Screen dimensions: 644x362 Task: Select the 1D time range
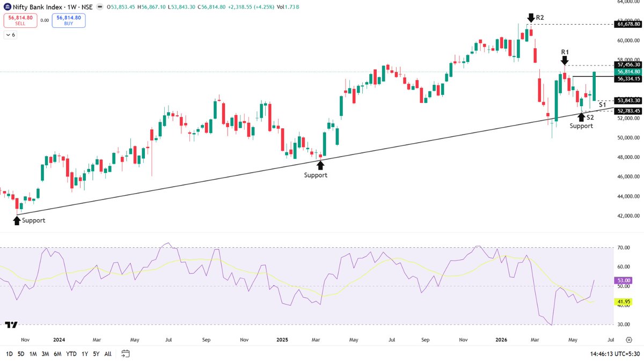tap(10, 354)
